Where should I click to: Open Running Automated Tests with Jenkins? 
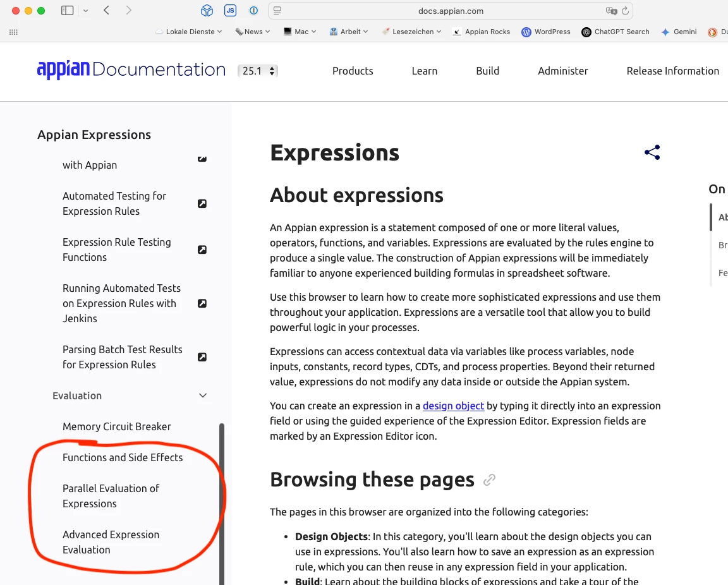(x=121, y=303)
